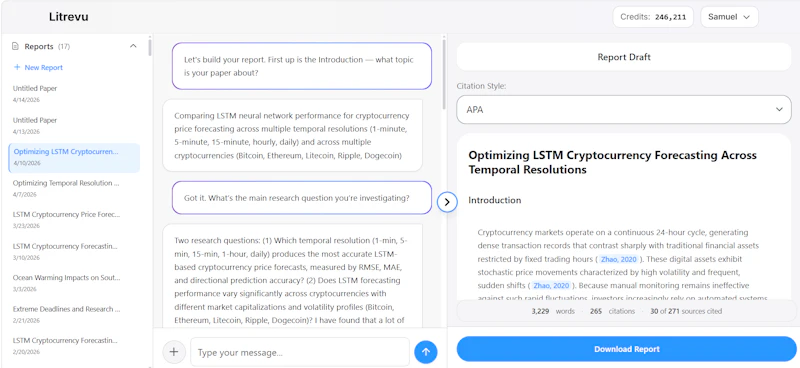Click the add attachment plus button

(174, 352)
